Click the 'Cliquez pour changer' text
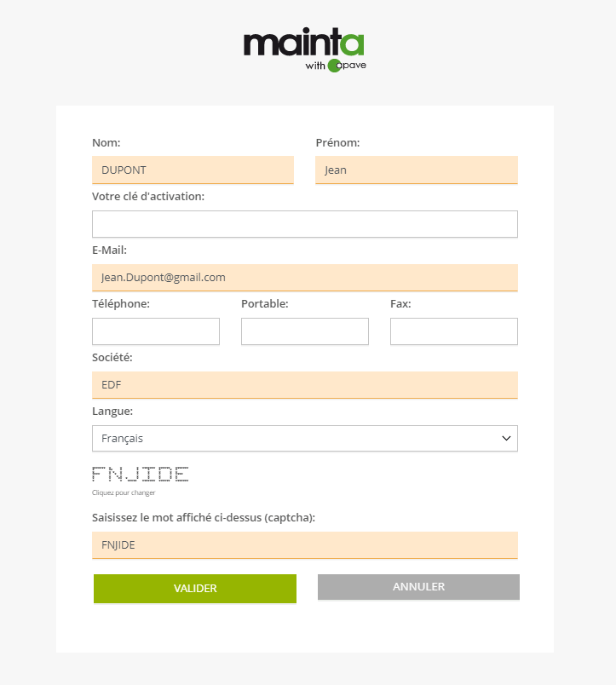Screen dimensions: 616x685 124,492
